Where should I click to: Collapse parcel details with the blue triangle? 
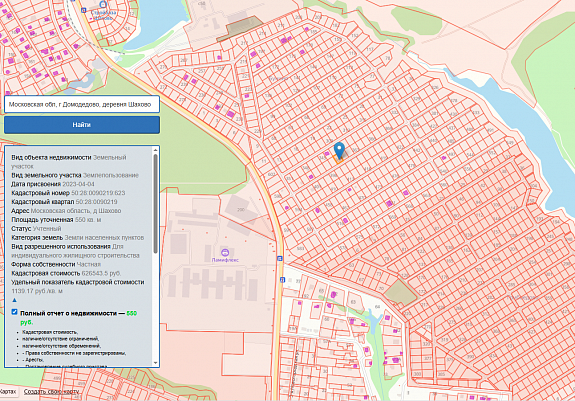click(x=15, y=300)
